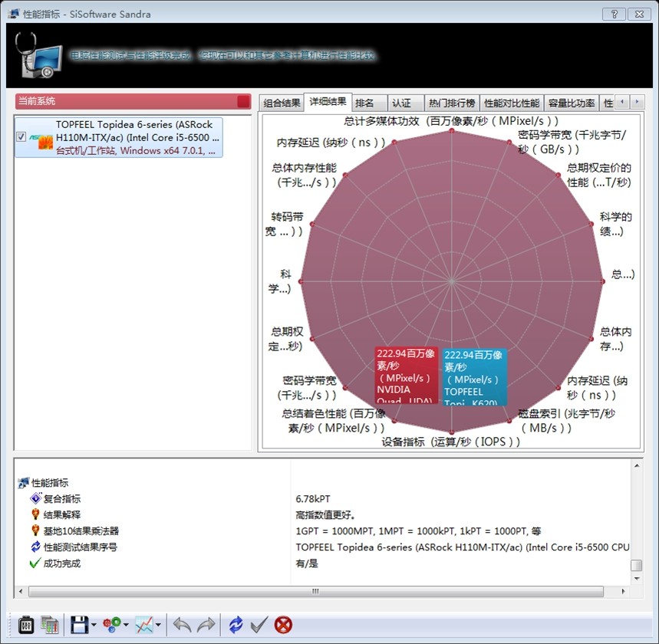Image resolution: width=659 pixels, height=644 pixels.
Task: Open the graph icon dropdown arrow
Action: pos(159,625)
